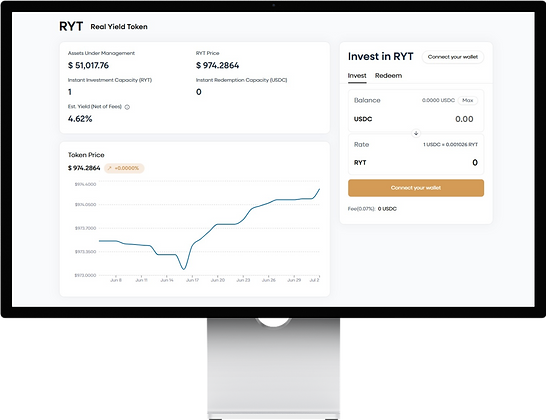Screen dimensions: 546x420
Task: Click the Jun 23 chart axis label
Action: pyautogui.click(x=243, y=280)
